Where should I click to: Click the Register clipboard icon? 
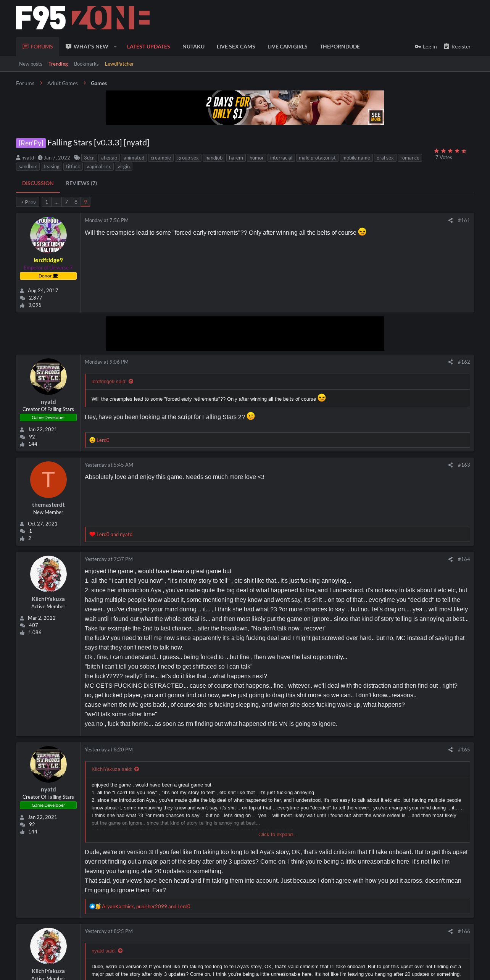click(x=446, y=46)
